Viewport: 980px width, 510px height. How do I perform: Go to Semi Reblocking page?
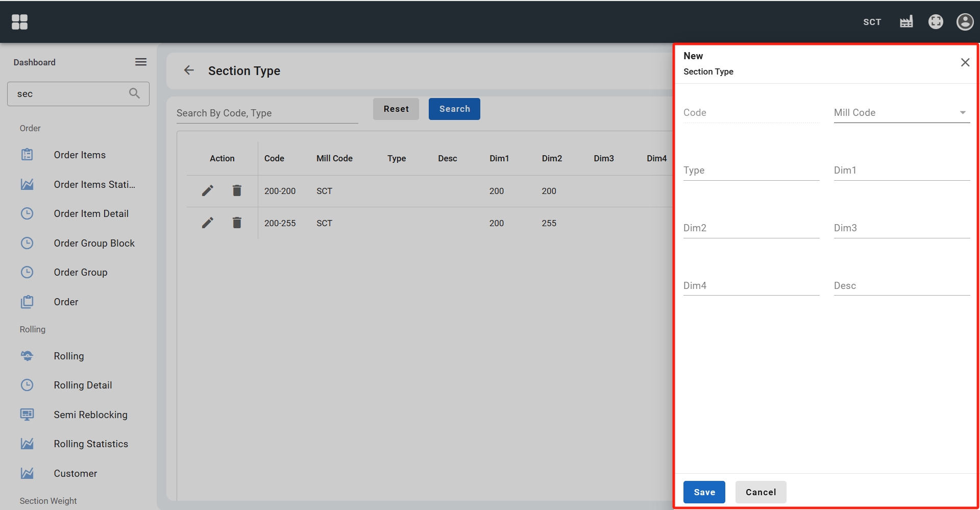pos(90,415)
